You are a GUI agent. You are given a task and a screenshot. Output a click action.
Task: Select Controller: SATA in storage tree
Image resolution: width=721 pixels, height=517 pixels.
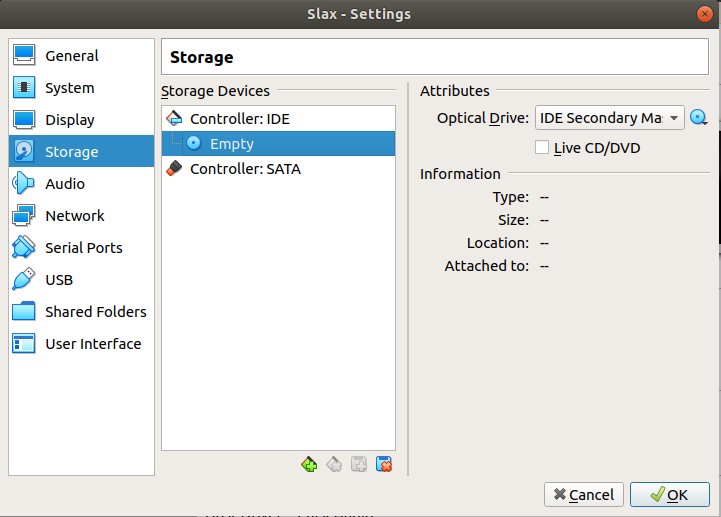tap(278, 169)
